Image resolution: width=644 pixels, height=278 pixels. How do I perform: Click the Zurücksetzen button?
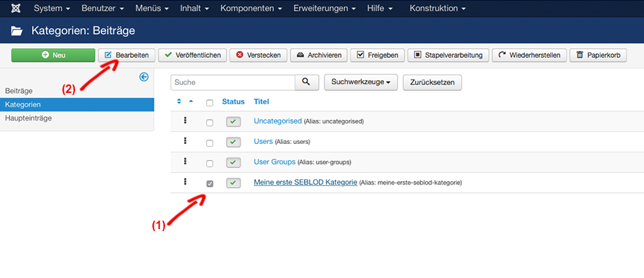pyautogui.click(x=432, y=82)
